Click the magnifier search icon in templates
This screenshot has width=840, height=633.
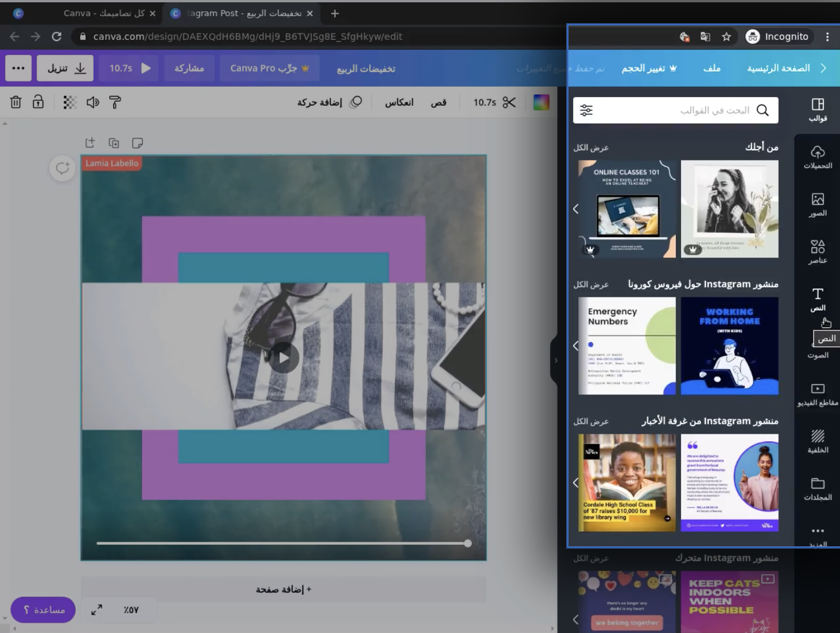point(763,110)
